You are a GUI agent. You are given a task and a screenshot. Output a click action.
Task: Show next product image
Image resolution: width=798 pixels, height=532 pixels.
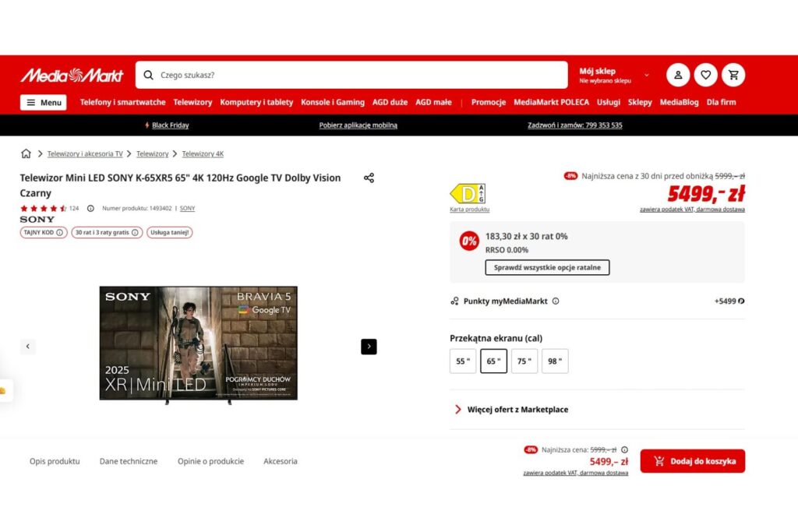(x=369, y=347)
